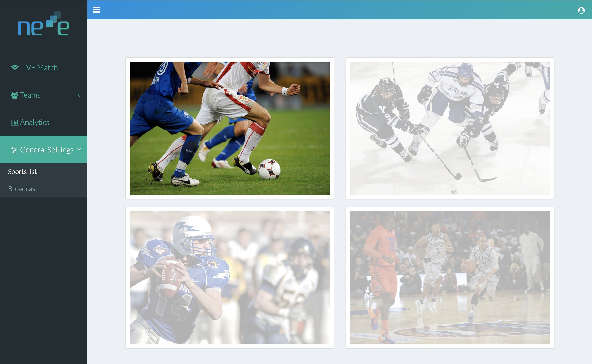This screenshot has width=592, height=364.
Task: Click the neXe logo in sidebar
Action: pyautogui.click(x=44, y=24)
